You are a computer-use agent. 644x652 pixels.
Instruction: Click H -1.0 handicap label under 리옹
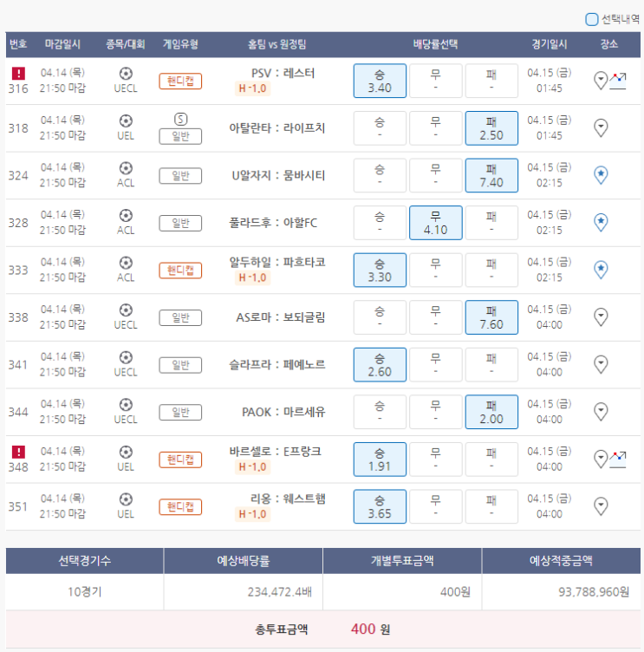(253, 514)
